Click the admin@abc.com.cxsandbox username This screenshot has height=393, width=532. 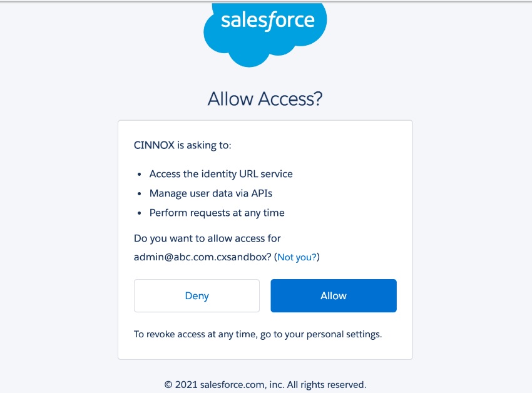(x=203, y=257)
